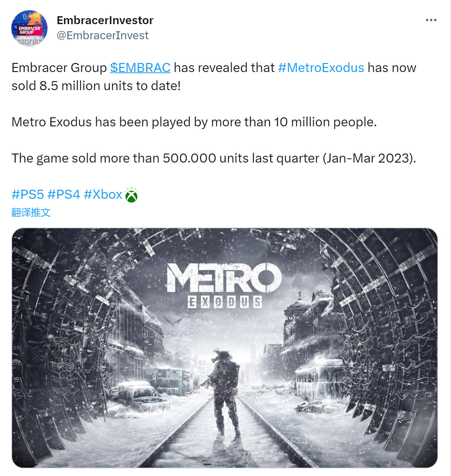Follow the #MetroExodus hashtag

coord(321,68)
